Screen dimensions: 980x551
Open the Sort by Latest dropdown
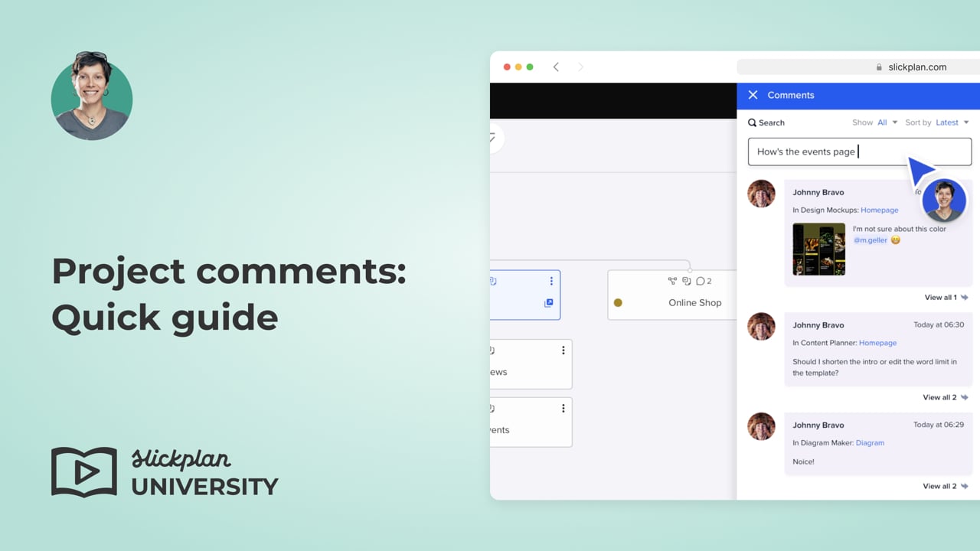[x=952, y=122]
